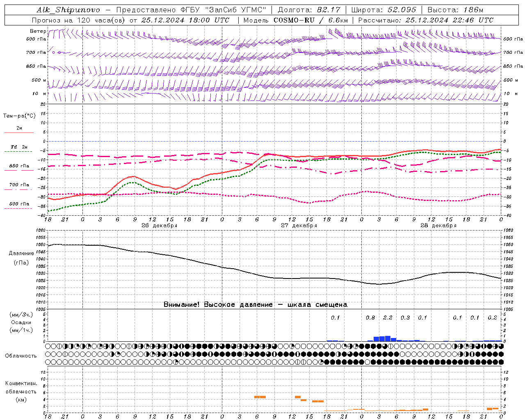525x420 pixels.
Task: Click the elevation value Высота: 186м
Action: 455,10
